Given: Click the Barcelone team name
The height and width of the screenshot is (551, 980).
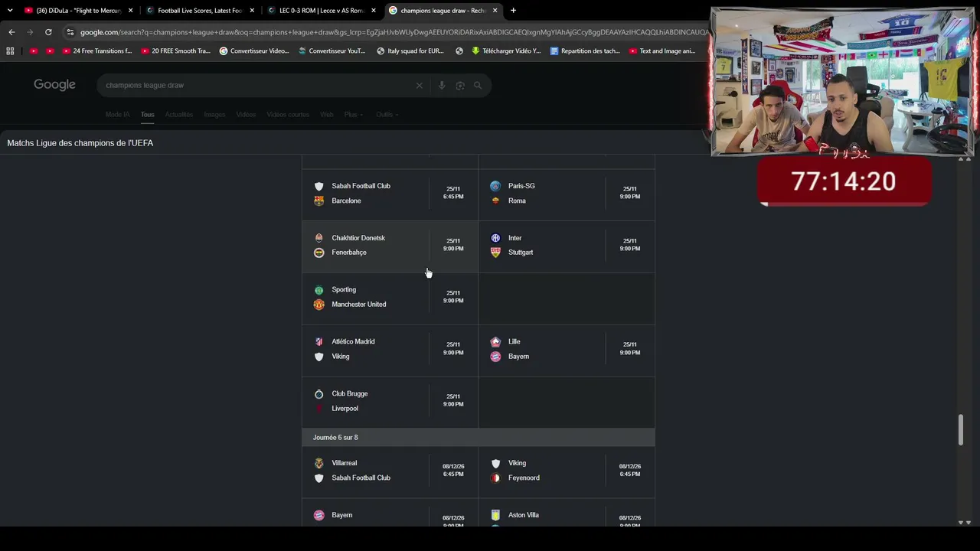Looking at the screenshot, I should coord(346,201).
